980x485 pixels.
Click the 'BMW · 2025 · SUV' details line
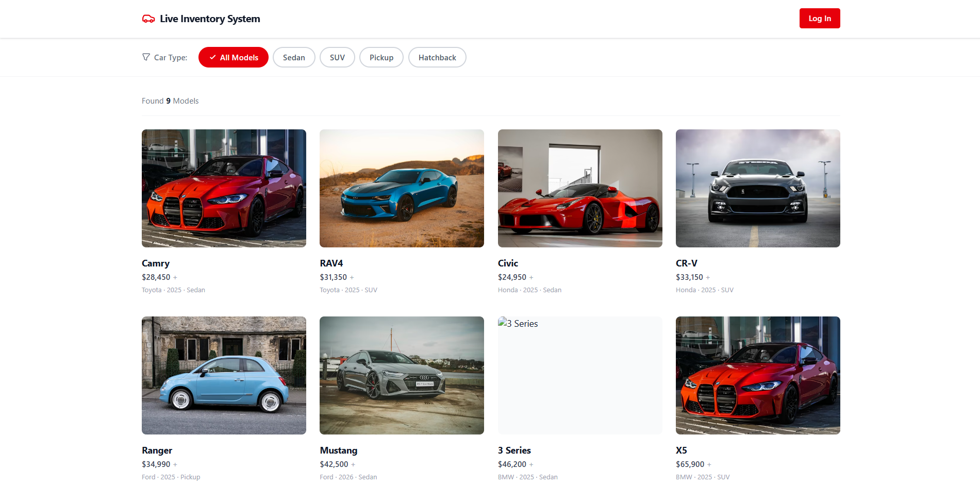tap(703, 477)
